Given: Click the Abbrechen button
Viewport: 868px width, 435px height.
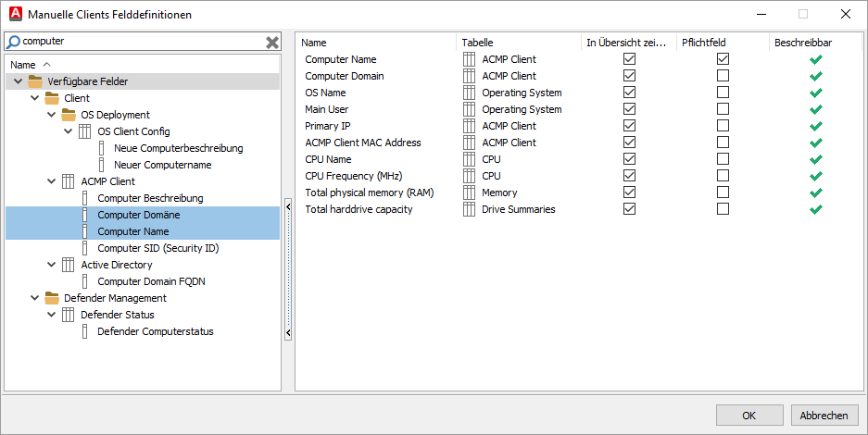Looking at the screenshot, I should pyautogui.click(x=824, y=416).
